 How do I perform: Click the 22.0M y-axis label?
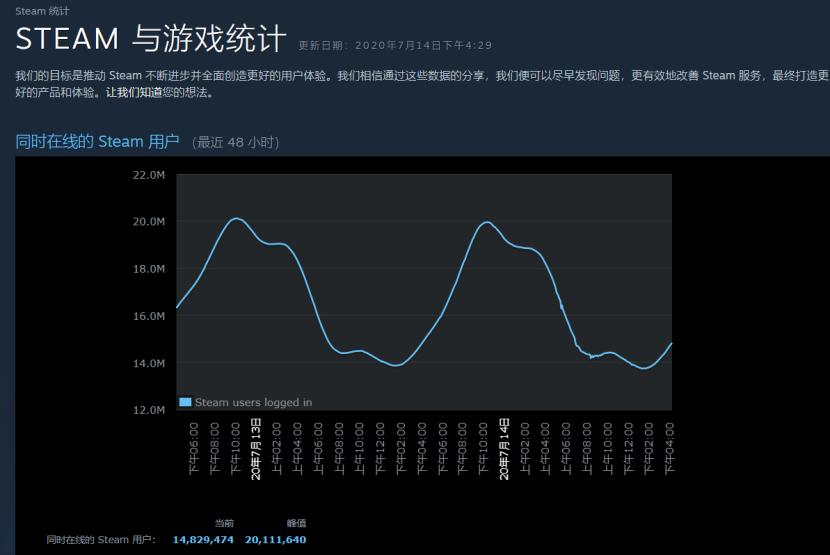pos(149,175)
